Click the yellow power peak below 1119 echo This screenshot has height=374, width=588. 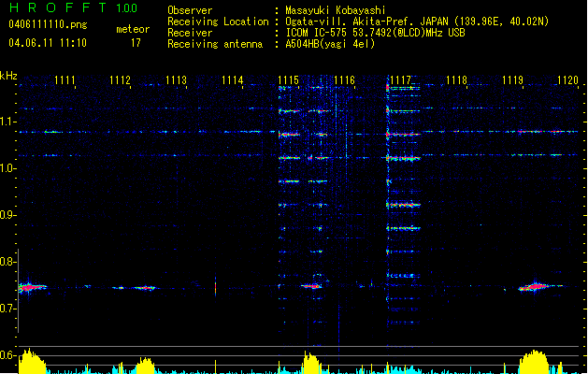[534, 362]
